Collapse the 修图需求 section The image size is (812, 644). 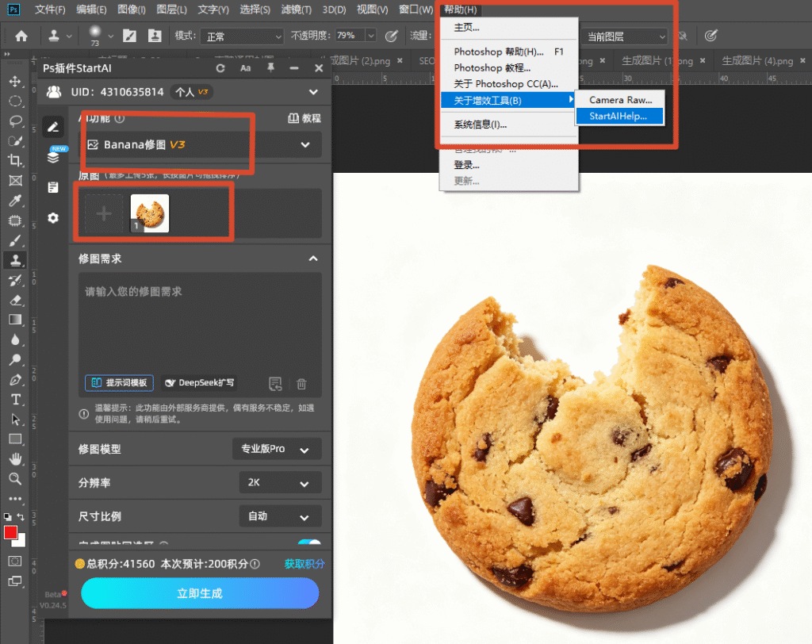coord(313,259)
